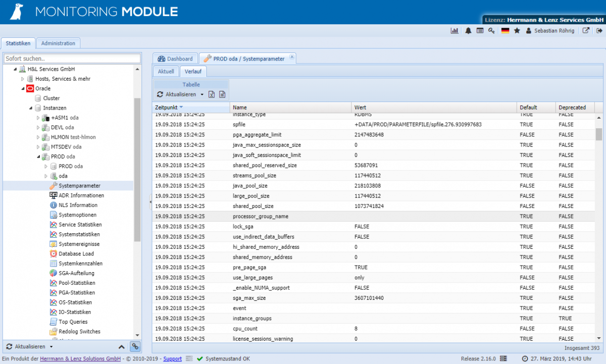Click into the Sofort suchen search field
Screen dimensions: 606x364
pyautogui.click(x=71, y=58)
